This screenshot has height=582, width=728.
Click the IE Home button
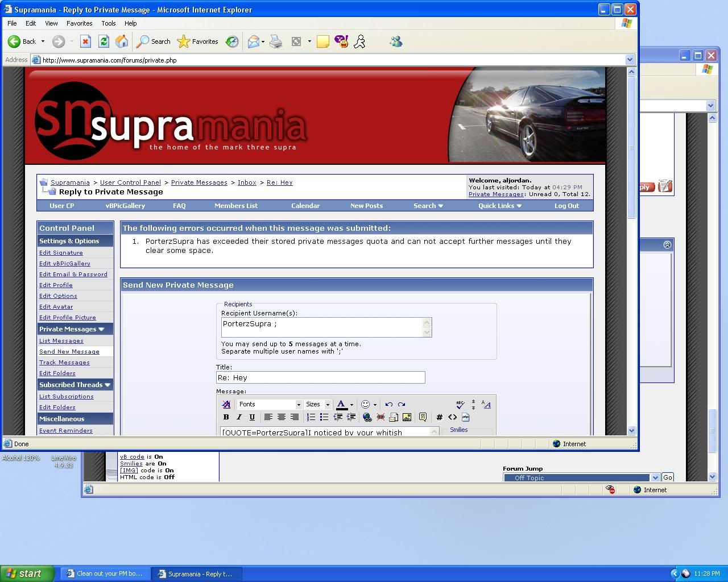(121, 41)
